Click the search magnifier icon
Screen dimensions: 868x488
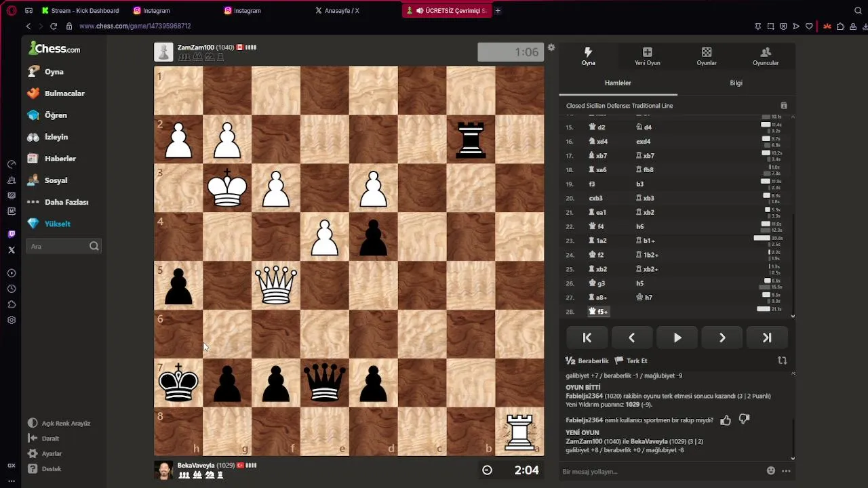[x=94, y=246]
